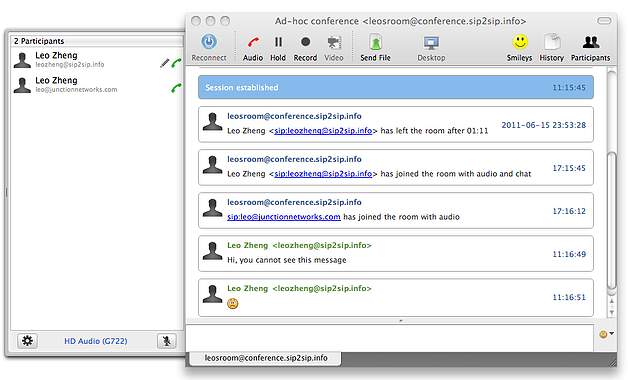Click avatar icon of leo@junctionnetworks.com participant

point(22,85)
